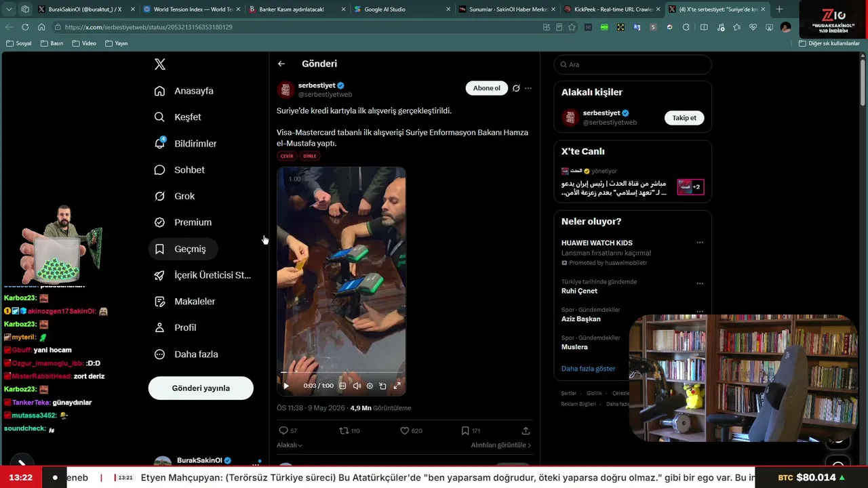Click the DİNLE listen tag
The width and height of the screenshot is (868, 488).
310,156
